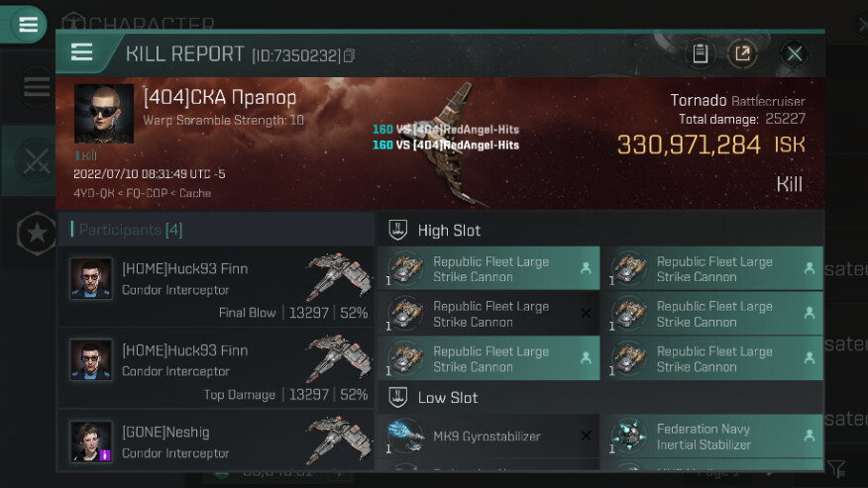Select the crossed swords sidebar icon

37,160
